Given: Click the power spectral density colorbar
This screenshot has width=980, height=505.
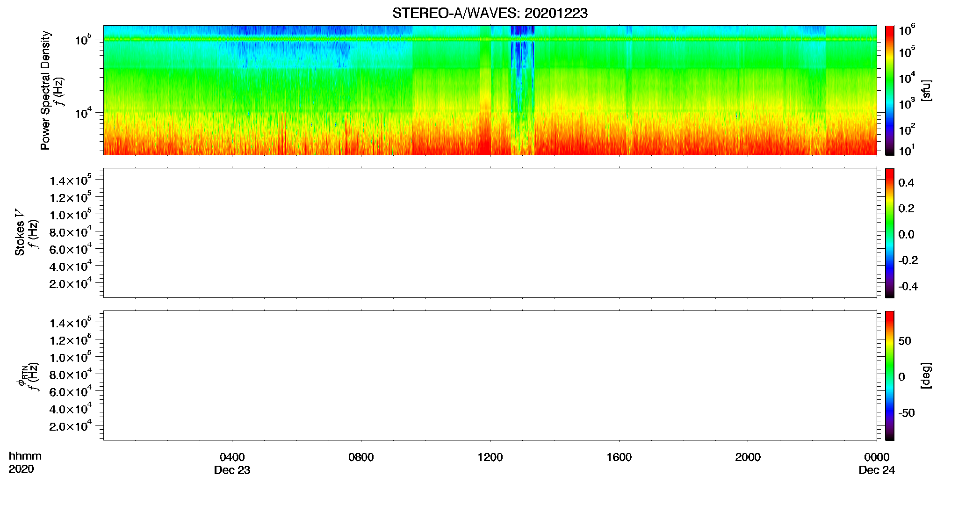Looking at the screenshot, I should tap(890, 90).
